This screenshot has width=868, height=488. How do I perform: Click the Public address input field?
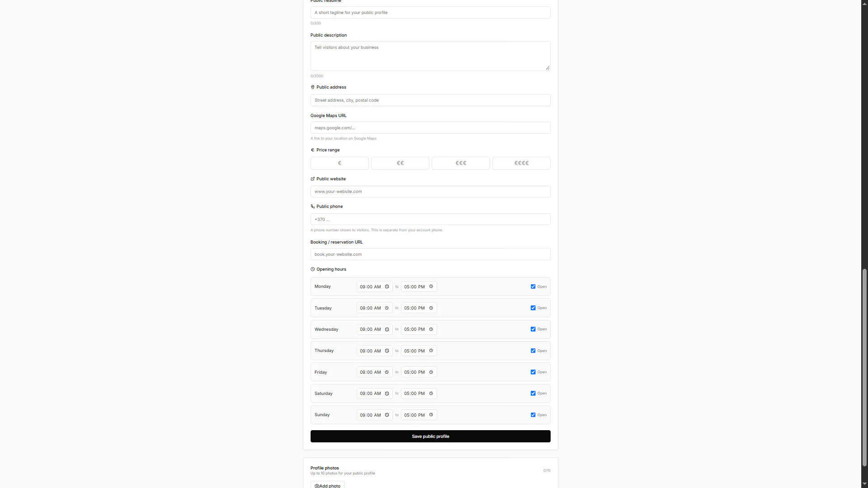point(430,100)
